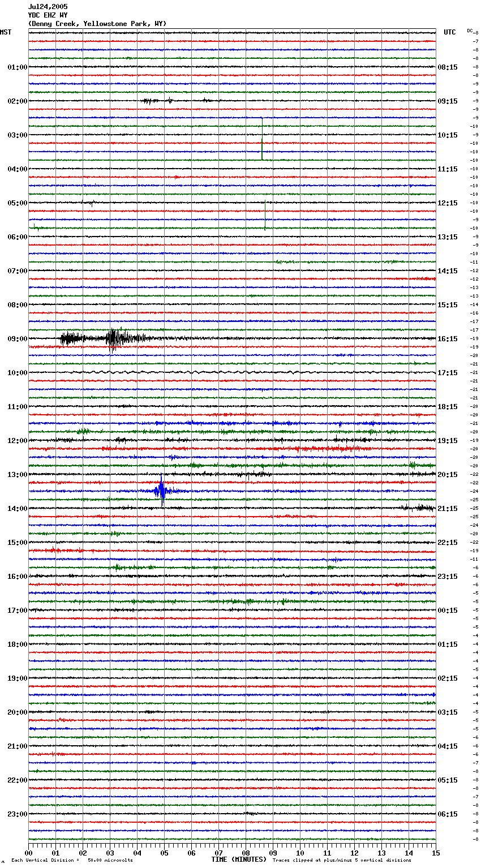
Task: Select the 09:00 MST hour label
Action: point(17,339)
